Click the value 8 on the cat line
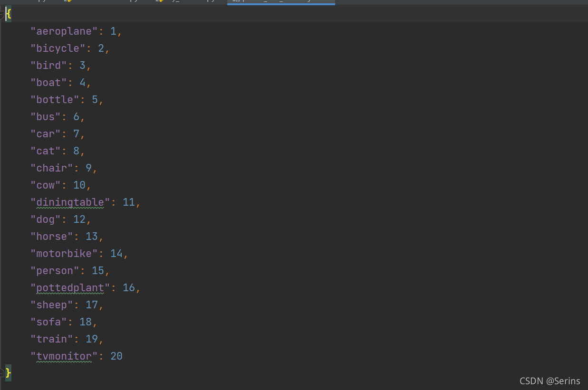Image resolution: width=588 pixels, height=390 pixels. (x=77, y=151)
